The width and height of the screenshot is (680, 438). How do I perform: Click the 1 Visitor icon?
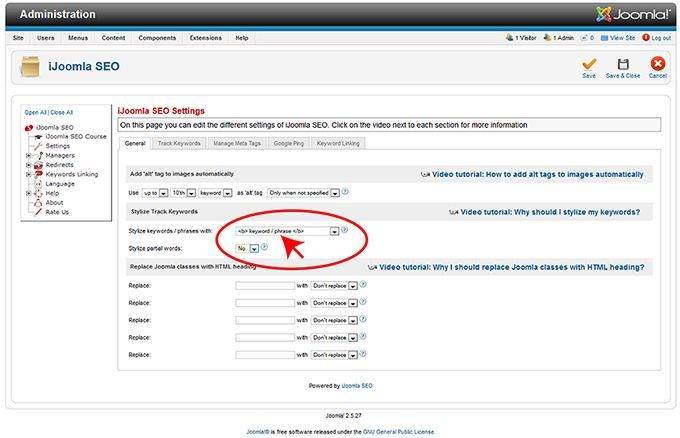(x=509, y=38)
